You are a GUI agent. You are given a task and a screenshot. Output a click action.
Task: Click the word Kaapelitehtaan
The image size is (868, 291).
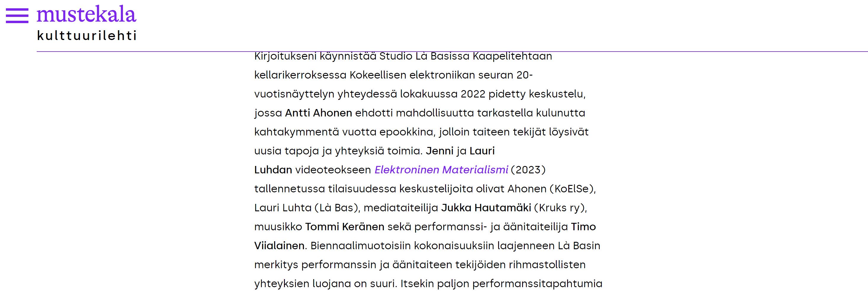point(513,56)
